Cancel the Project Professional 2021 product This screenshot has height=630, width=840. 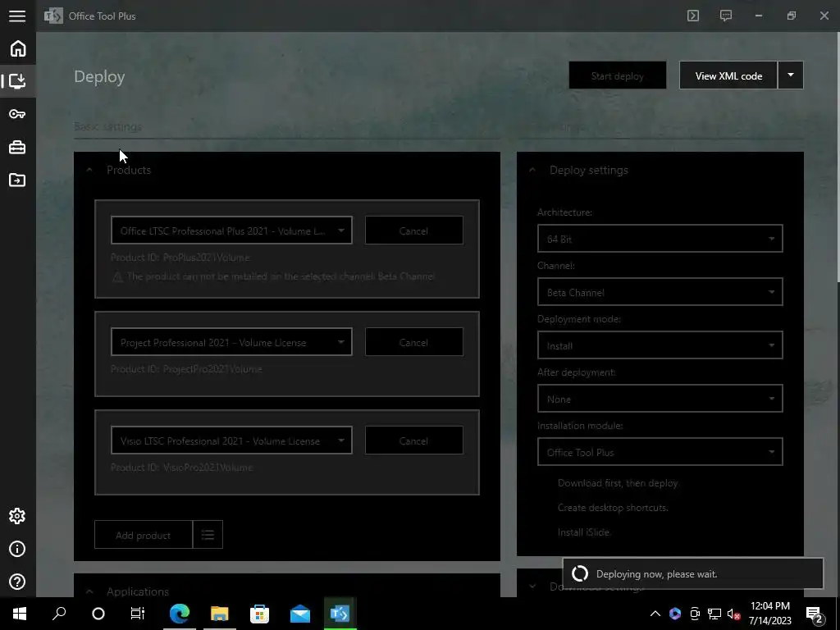coord(414,342)
